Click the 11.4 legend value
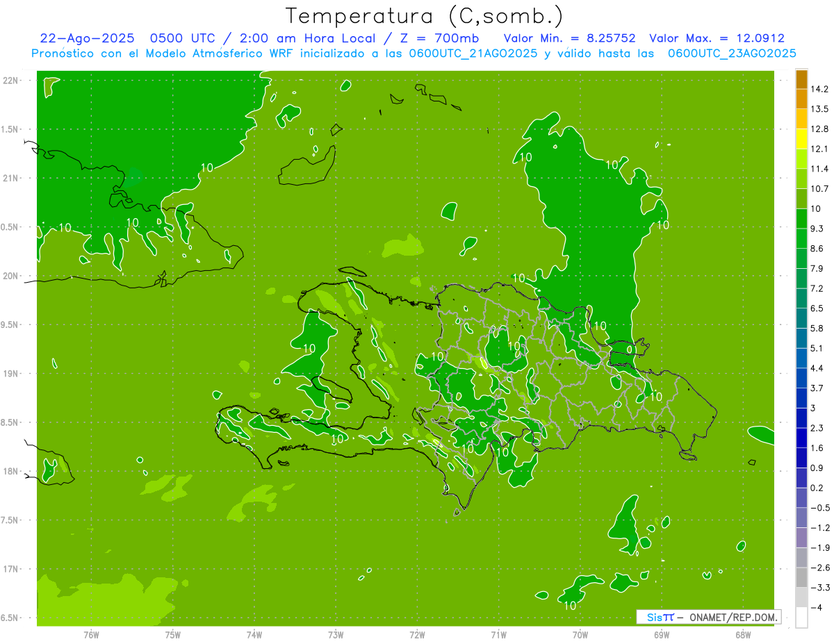The width and height of the screenshot is (834, 644). [x=819, y=169]
